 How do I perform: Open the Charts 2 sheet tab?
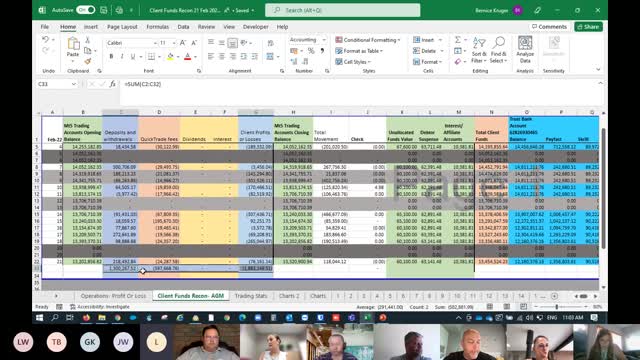coord(289,296)
